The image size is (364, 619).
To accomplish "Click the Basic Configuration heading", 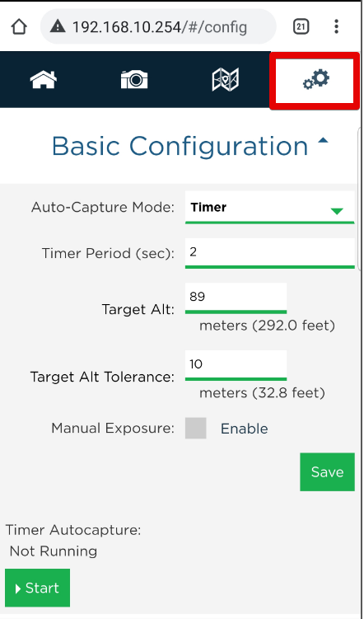I will pyautogui.click(x=180, y=146).
